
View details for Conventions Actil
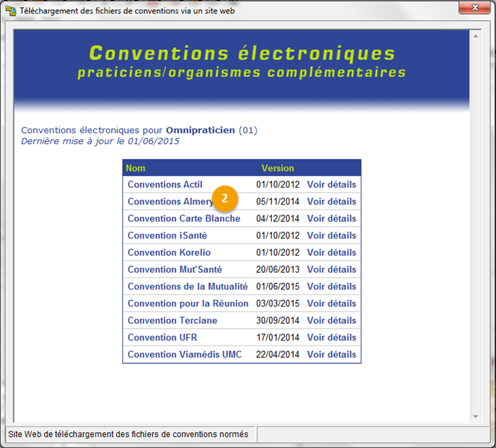[x=332, y=185]
